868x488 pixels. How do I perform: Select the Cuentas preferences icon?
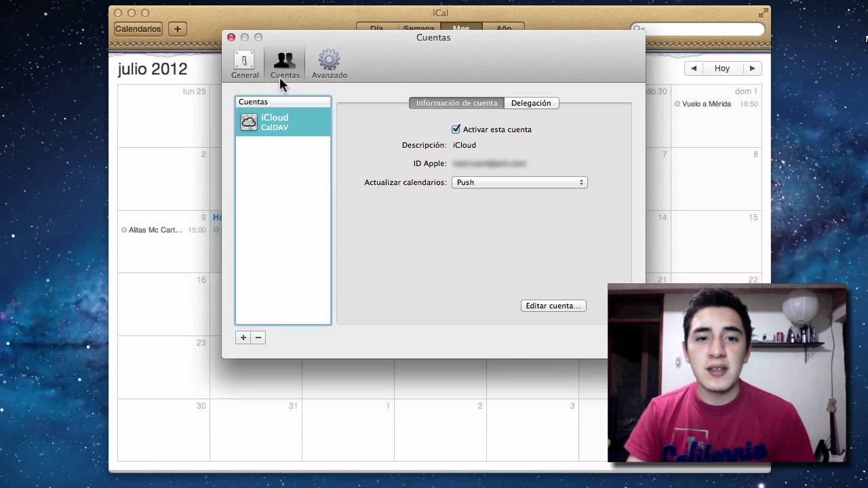(285, 64)
